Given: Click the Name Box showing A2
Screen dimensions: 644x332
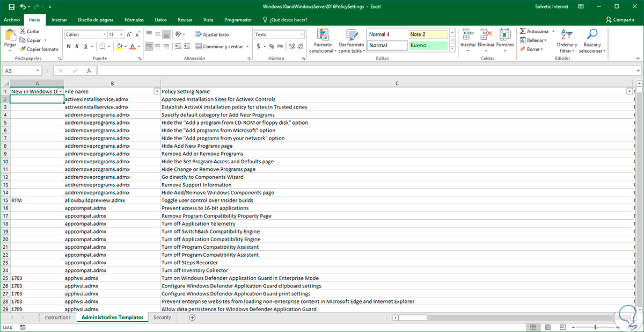Looking at the screenshot, I should point(22,70).
